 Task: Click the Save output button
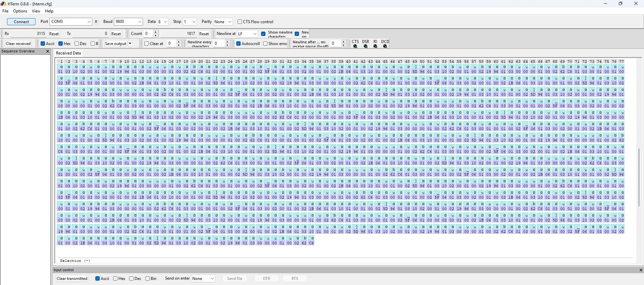pos(115,44)
